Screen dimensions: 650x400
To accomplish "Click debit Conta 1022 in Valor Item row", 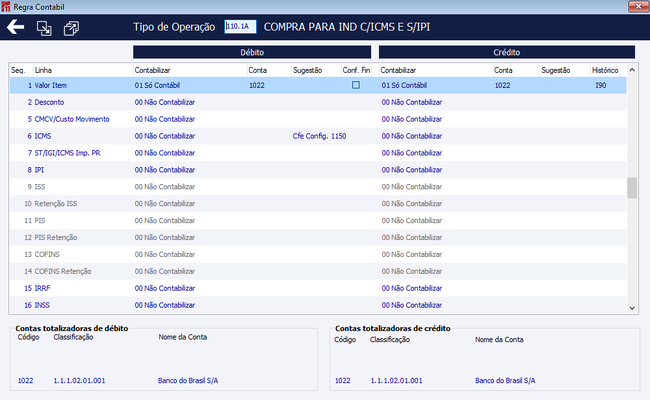I will [257, 85].
